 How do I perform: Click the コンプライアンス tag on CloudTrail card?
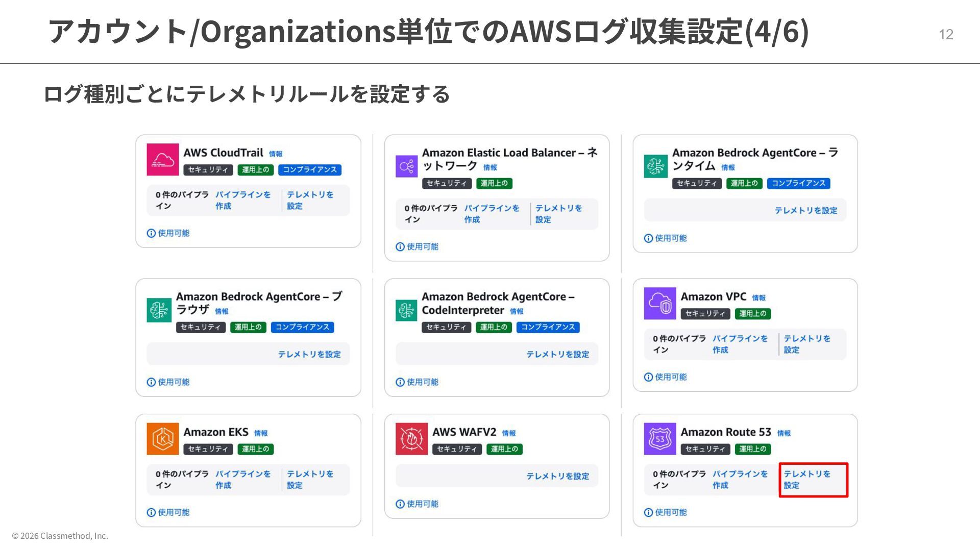click(x=310, y=170)
